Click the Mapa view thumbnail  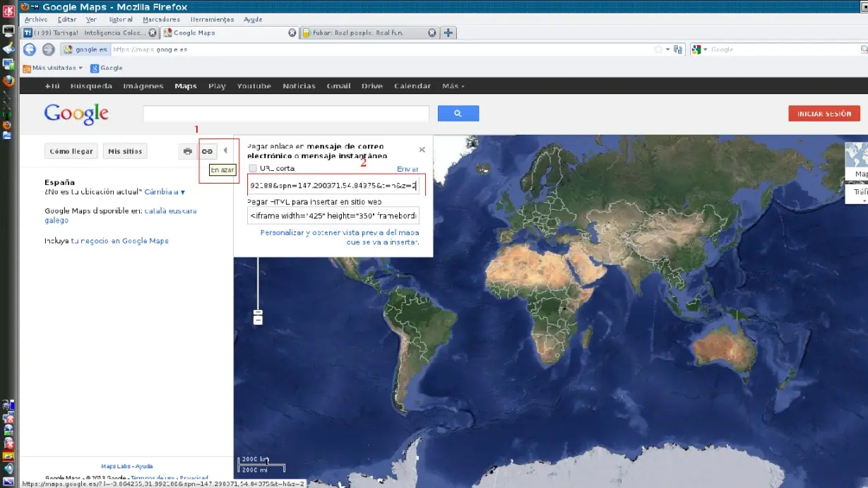[x=857, y=161]
